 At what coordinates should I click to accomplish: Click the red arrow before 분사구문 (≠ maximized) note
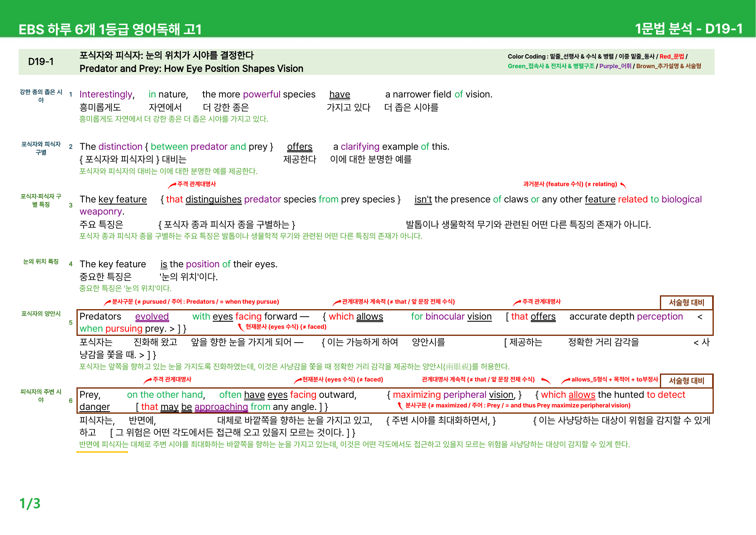click(400, 406)
